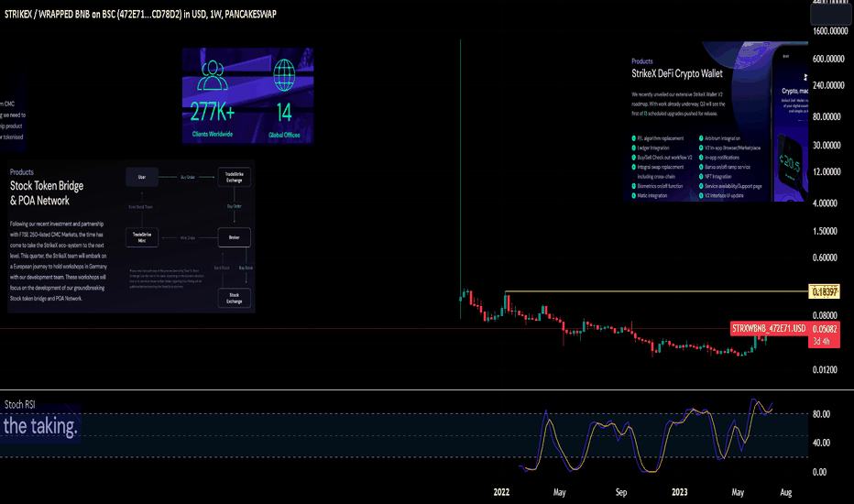This screenshot has width=854, height=504.
Task: Open the StrikeX DeFi Crypto Wallet image
Action: [x=716, y=122]
